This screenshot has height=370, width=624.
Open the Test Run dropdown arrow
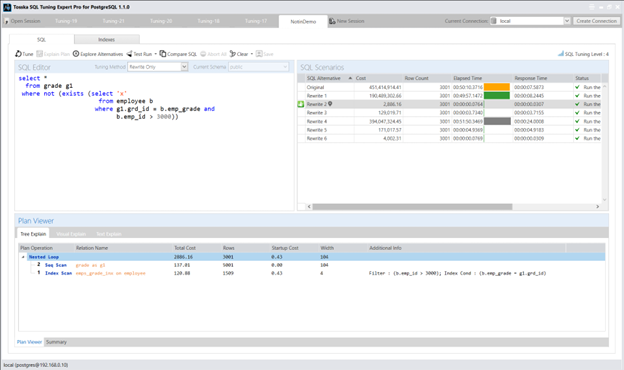(x=156, y=54)
